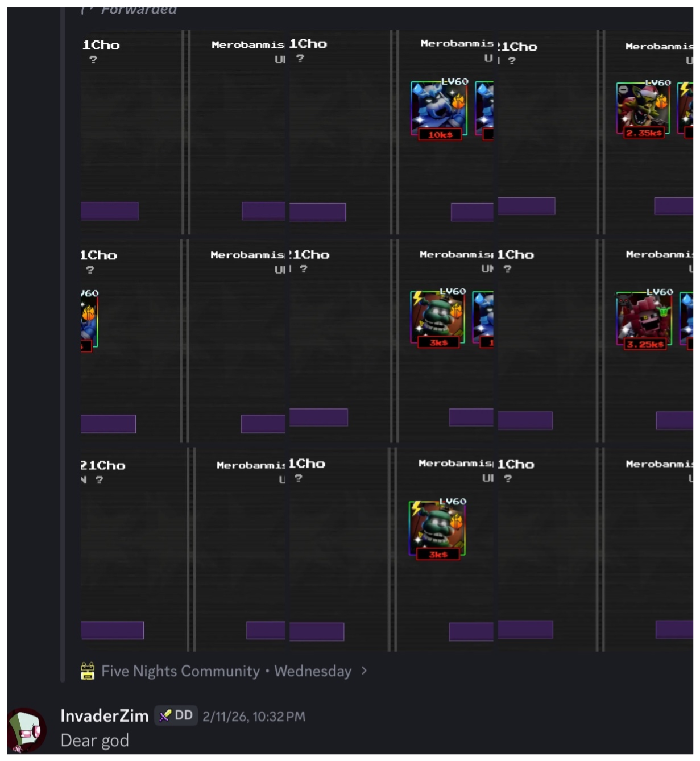Click the Dear god message text
Viewport: 700px width, 761px height.
(95, 741)
